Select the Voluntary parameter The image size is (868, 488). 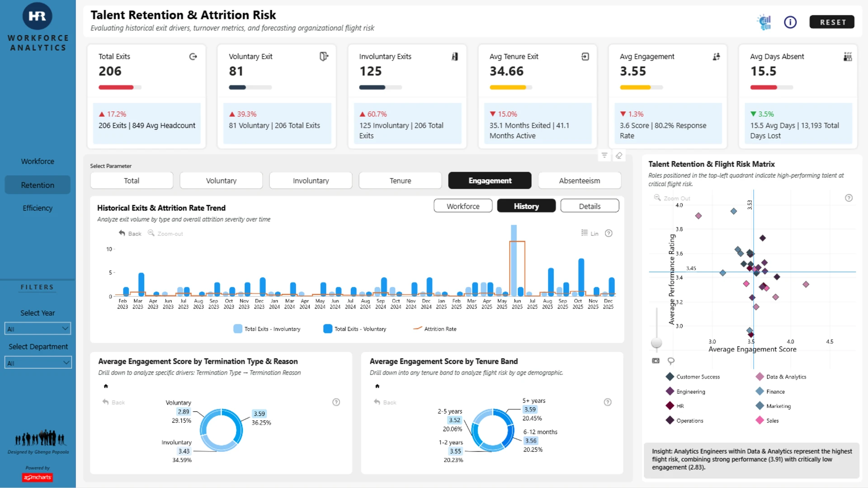coord(221,181)
